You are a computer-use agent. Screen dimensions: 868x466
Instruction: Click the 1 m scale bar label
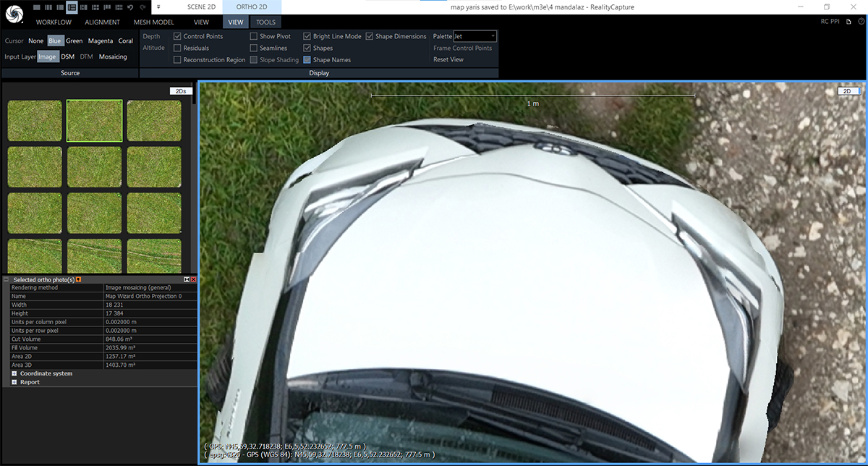tap(532, 103)
